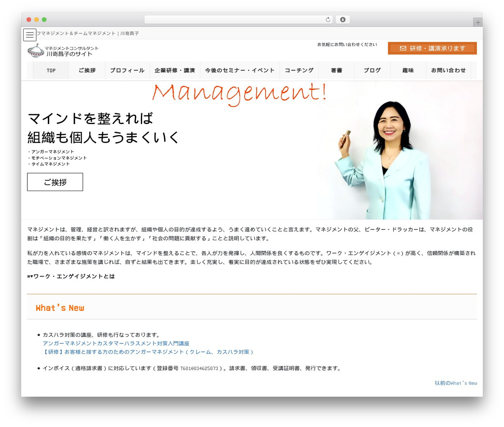Screen dimensions: 504x427
Task: Open the ブログ menu item
Action: pyautogui.click(x=372, y=71)
